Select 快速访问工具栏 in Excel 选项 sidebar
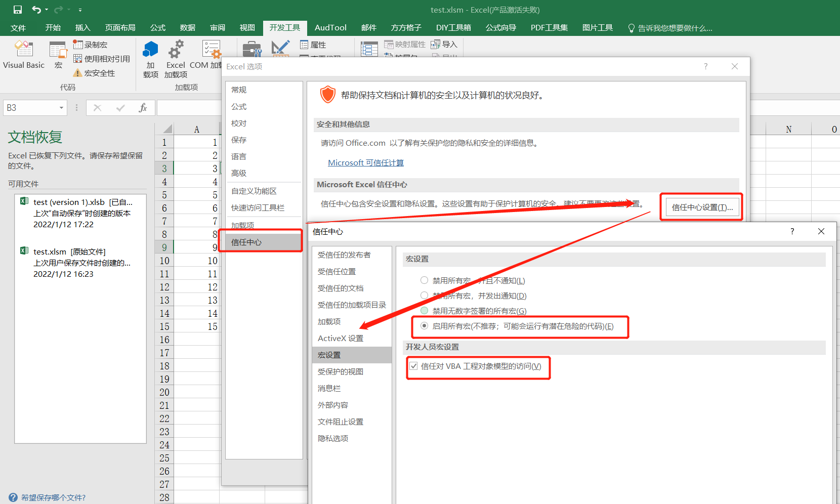Screen dimensions: 840x504 click(264, 207)
